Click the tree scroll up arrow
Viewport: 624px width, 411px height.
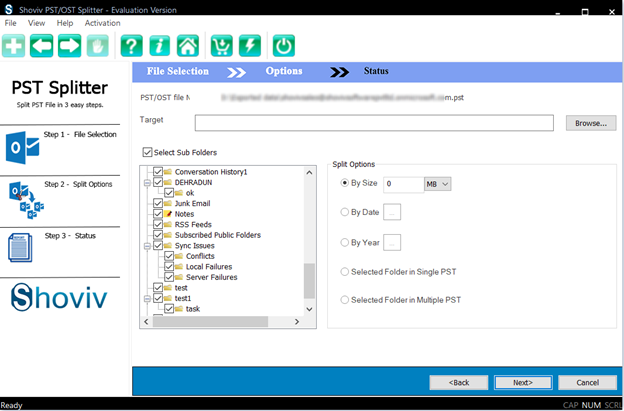[309, 173]
